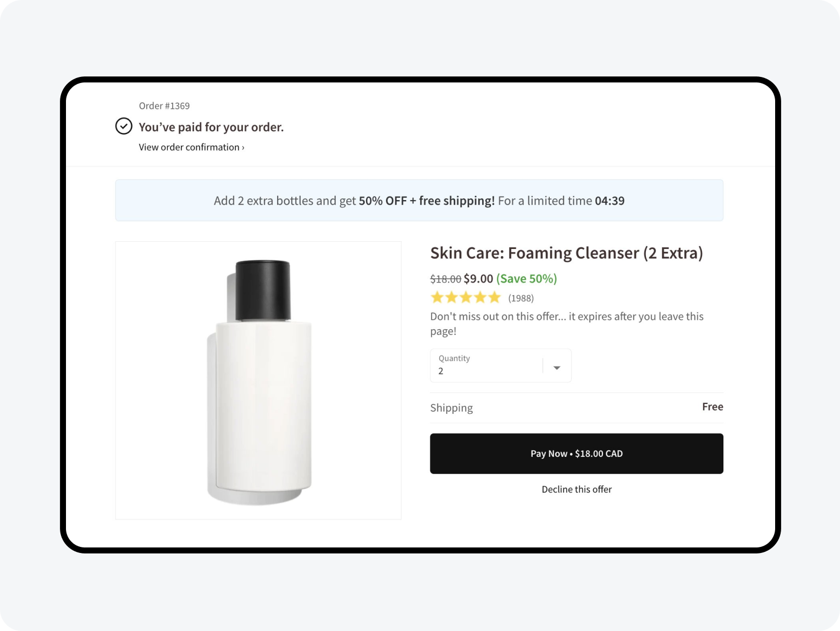Click the Free shipping value
This screenshot has height=631, width=840.
click(712, 407)
